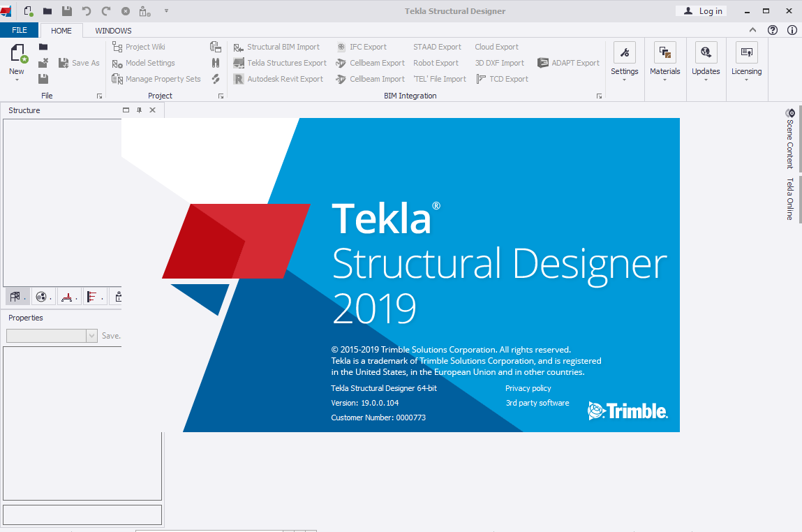Click Cellbeam Import
The height and width of the screenshot is (532, 802).
click(371, 79)
